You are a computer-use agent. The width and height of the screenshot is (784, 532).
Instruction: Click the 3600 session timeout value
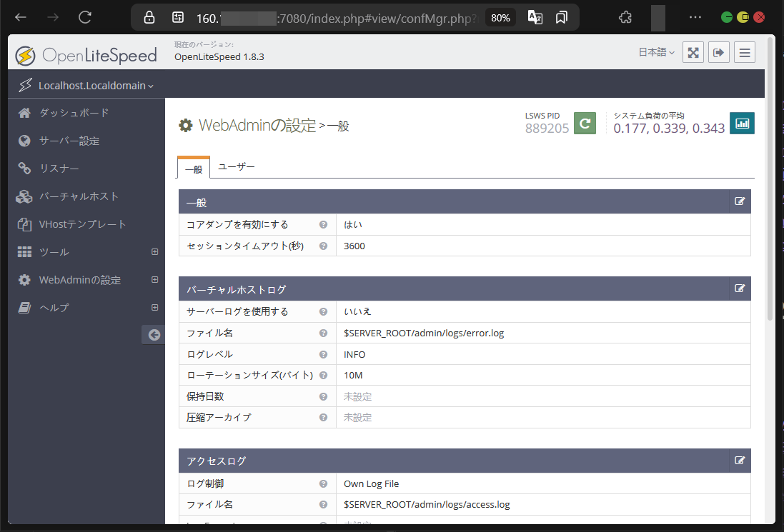(354, 246)
